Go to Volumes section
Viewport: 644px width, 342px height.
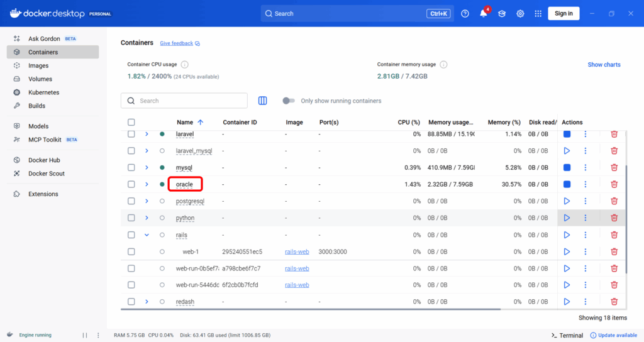point(40,79)
